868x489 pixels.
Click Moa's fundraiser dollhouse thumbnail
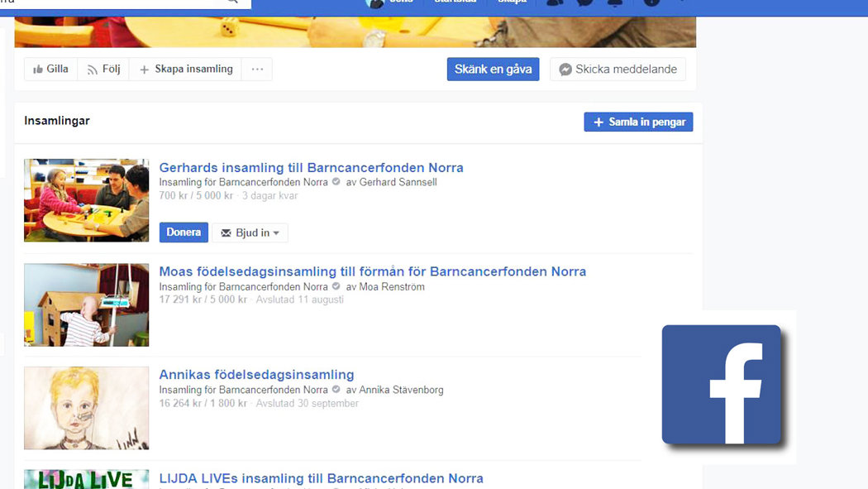point(87,304)
